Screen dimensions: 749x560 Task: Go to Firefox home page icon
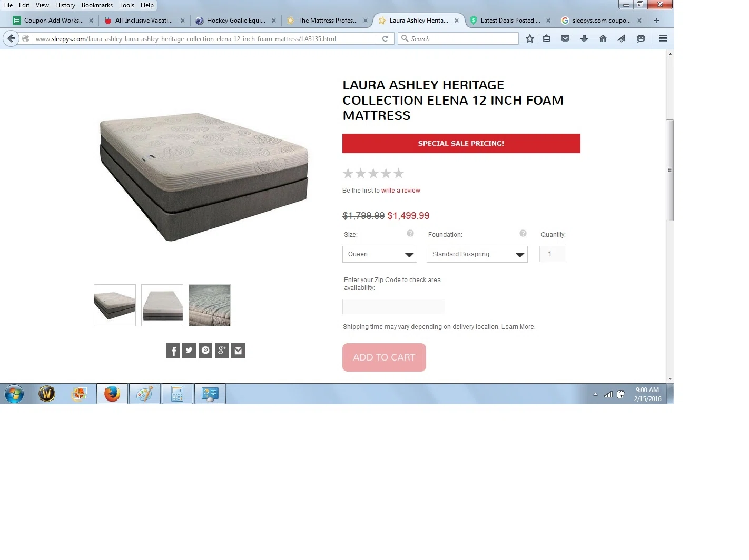[x=603, y=38]
